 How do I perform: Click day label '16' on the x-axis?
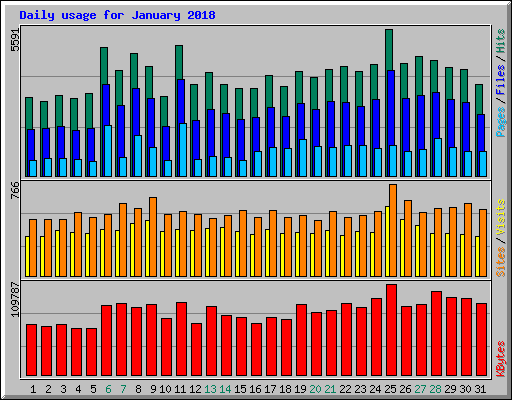[255, 389]
